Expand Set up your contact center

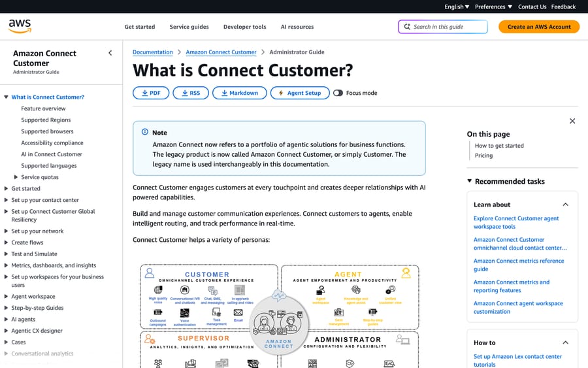[6, 200]
